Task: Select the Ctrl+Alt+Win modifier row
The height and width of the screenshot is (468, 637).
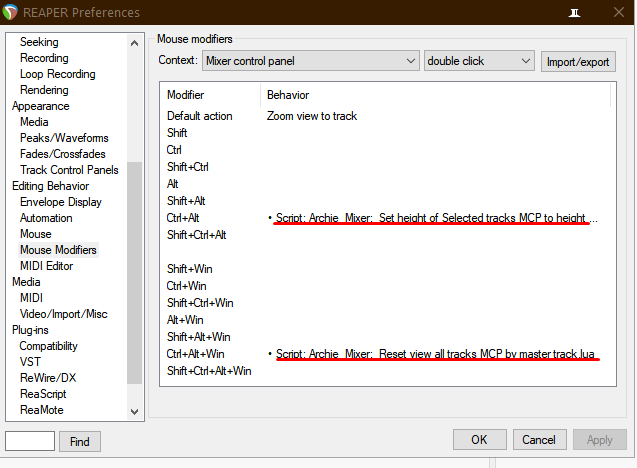Action: tap(196, 354)
